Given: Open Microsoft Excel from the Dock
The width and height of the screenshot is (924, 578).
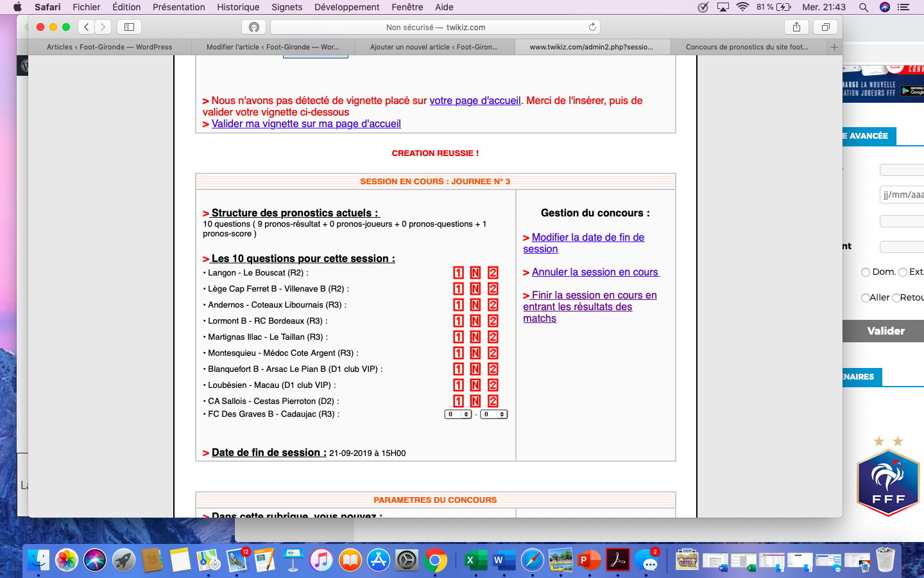Looking at the screenshot, I should pos(475,560).
